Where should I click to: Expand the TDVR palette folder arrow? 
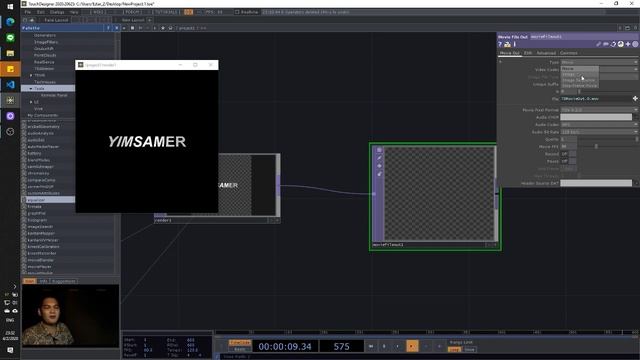tap(31, 75)
